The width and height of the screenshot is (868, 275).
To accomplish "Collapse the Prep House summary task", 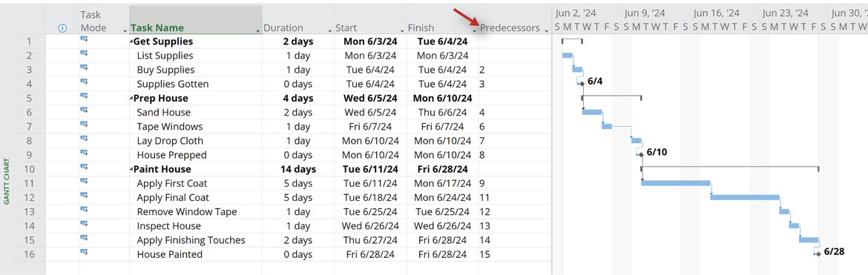I will click(x=132, y=99).
